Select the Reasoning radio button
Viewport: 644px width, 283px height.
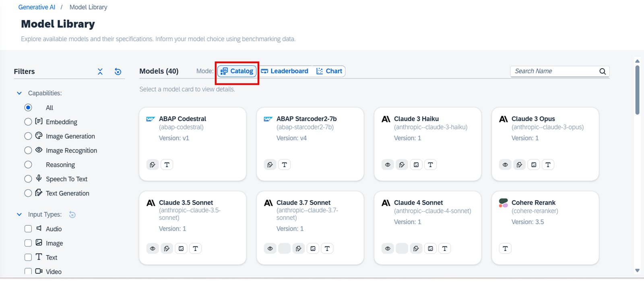tap(28, 164)
